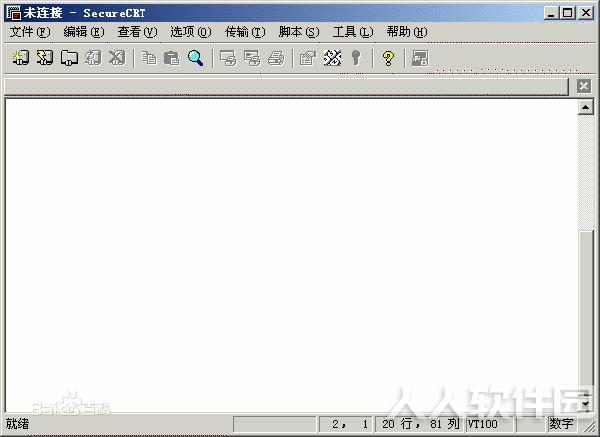Click the 20 行, 81 列 status cell
This screenshot has height=437, width=600.
point(420,424)
